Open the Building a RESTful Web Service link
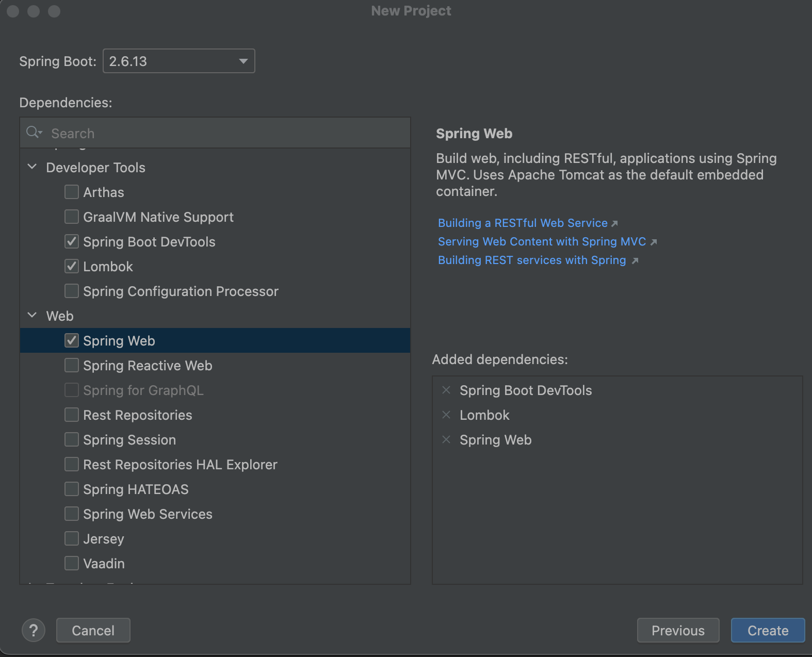The width and height of the screenshot is (812, 657). pyautogui.click(x=523, y=223)
